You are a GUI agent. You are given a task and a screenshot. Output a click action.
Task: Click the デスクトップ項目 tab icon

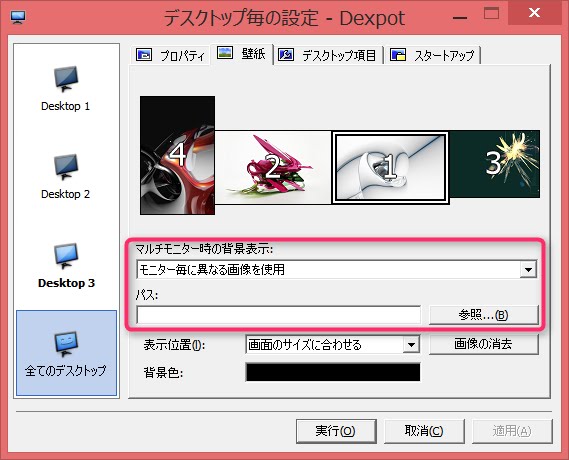[x=286, y=55]
